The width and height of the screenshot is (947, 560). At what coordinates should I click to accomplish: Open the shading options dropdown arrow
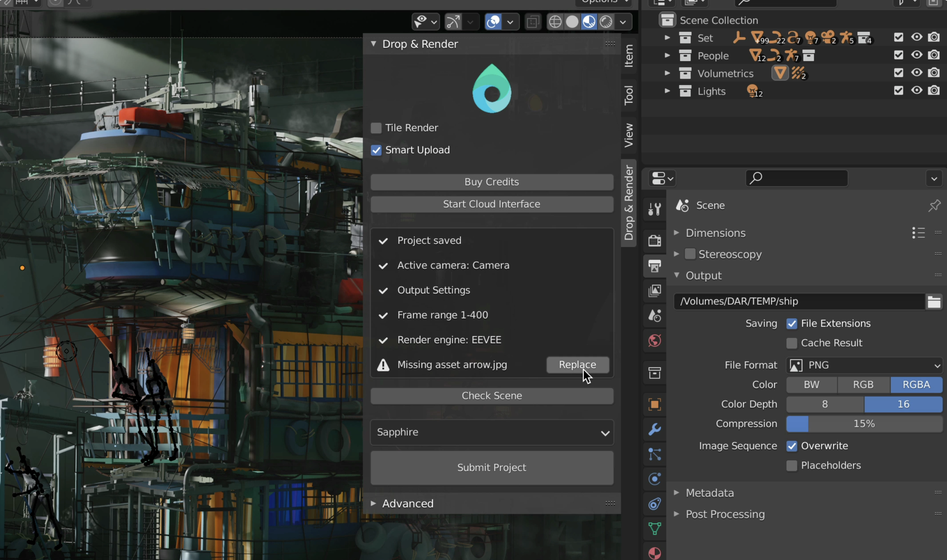click(623, 22)
